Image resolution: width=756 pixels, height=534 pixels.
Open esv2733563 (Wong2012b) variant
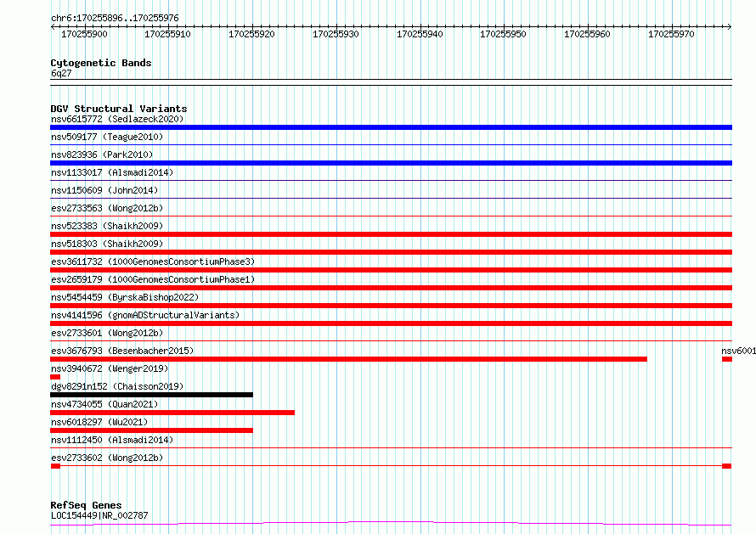107,208
